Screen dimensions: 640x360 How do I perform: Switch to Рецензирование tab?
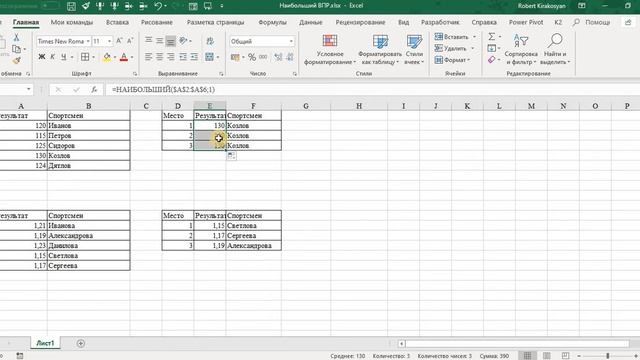(360, 22)
